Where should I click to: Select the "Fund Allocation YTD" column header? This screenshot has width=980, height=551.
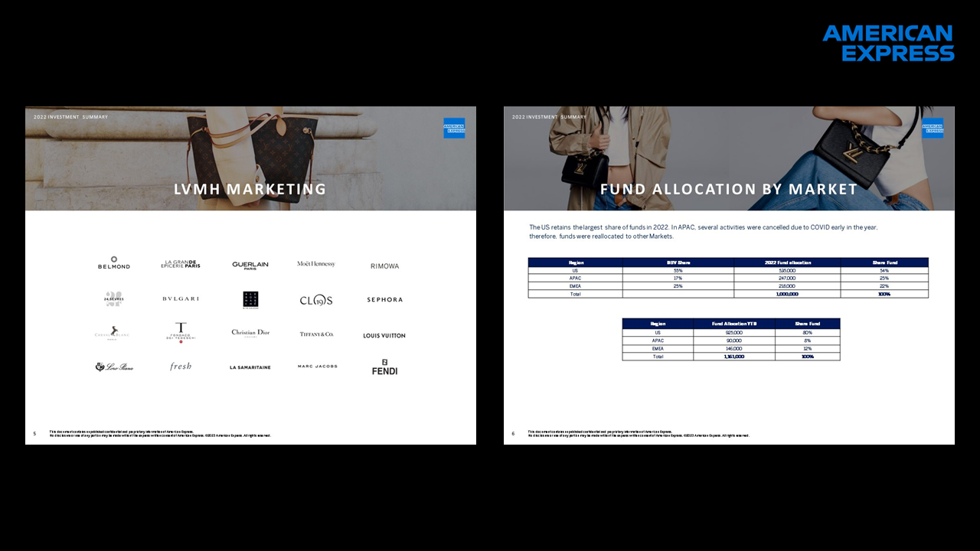point(734,324)
